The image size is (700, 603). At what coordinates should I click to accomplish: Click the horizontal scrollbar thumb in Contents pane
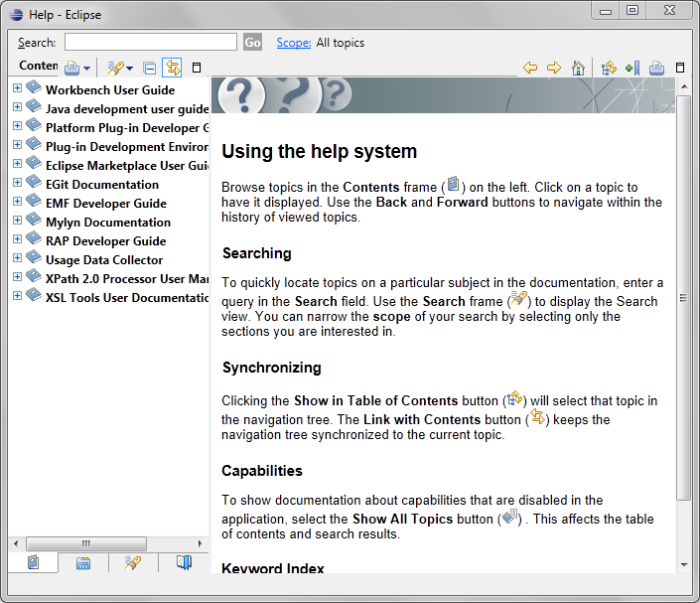pos(86,543)
